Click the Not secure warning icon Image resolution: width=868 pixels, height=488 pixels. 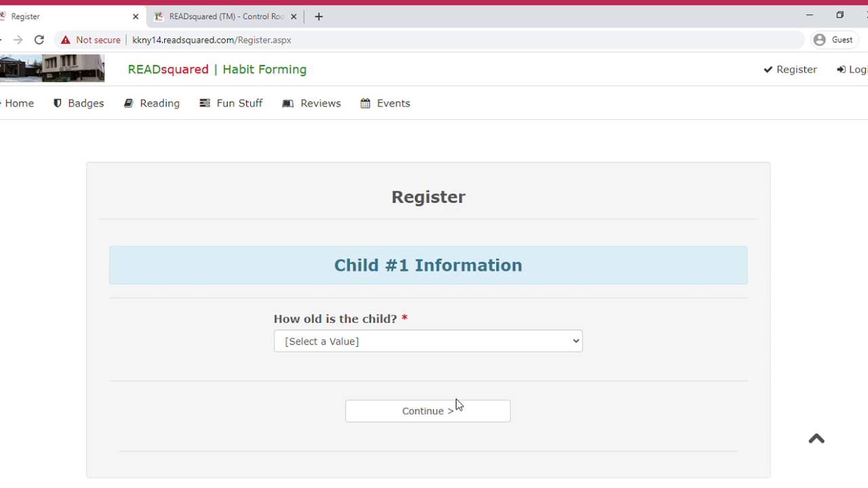pyautogui.click(x=66, y=40)
